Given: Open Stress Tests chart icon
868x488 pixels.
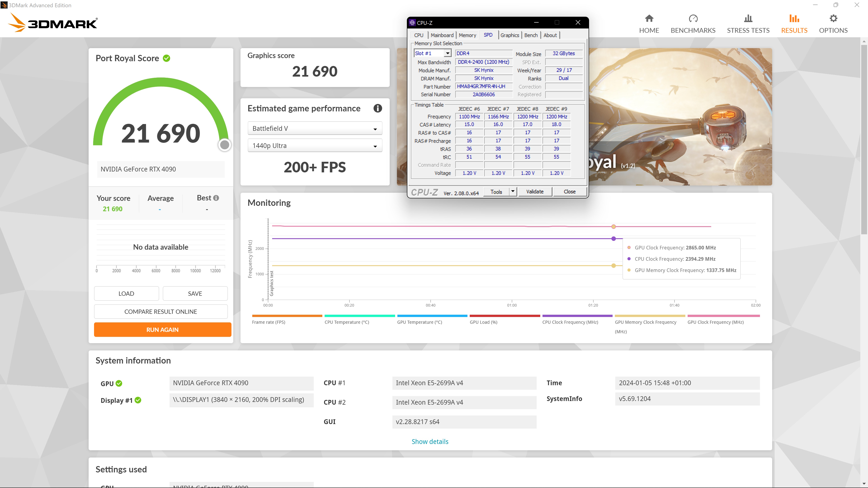Looking at the screenshot, I should (x=748, y=19).
